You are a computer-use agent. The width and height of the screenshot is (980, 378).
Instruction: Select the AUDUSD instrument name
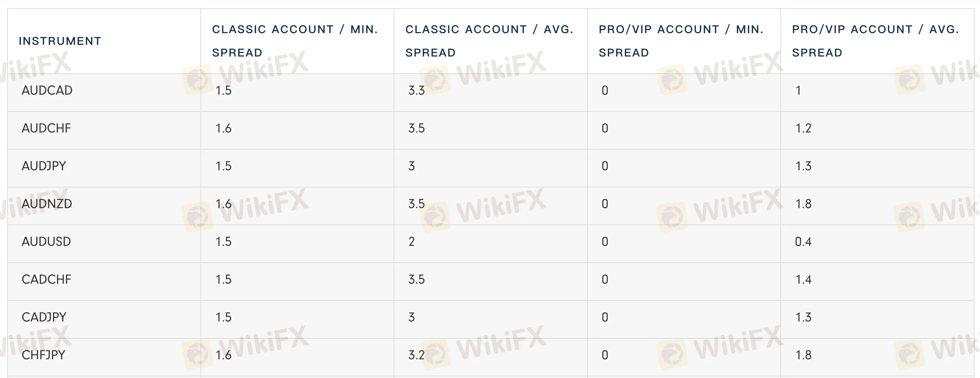pos(46,242)
